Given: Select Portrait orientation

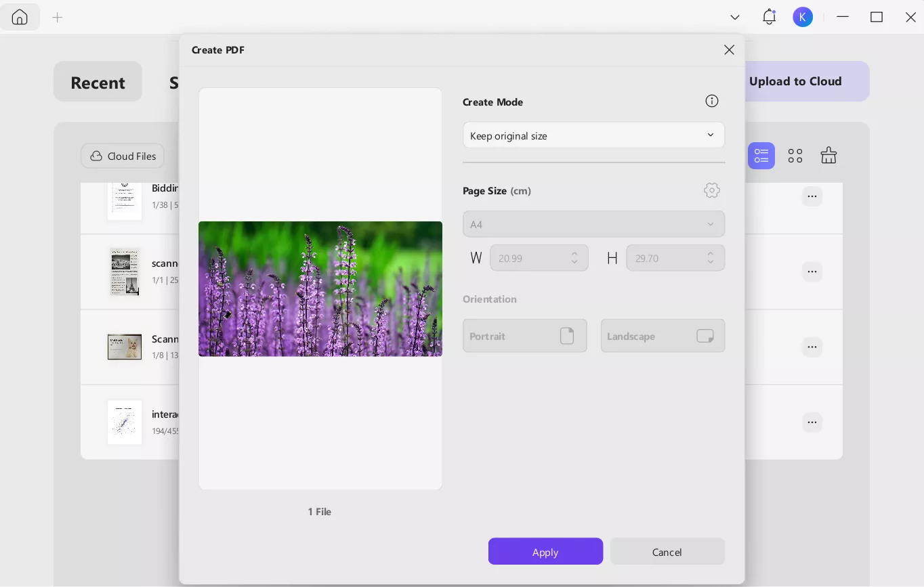Looking at the screenshot, I should click(x=524, y=336).
